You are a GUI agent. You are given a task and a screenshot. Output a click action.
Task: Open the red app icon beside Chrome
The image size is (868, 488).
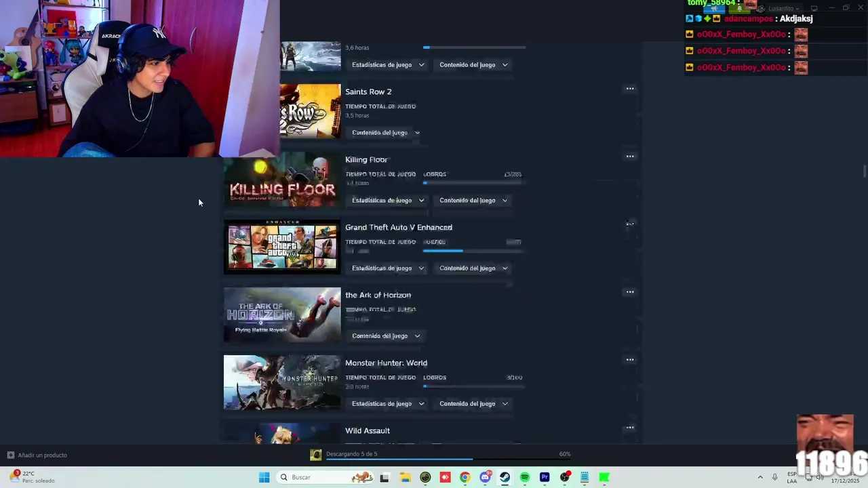[445, 477]
